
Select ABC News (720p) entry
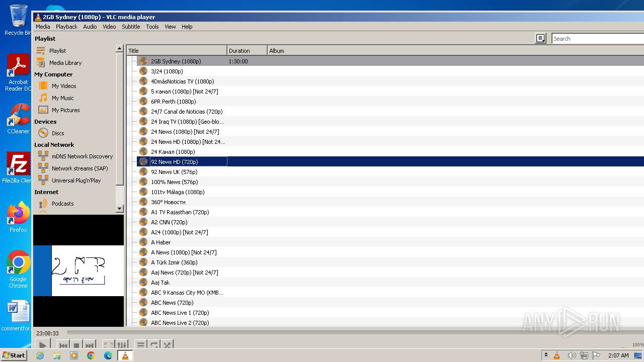point(390,303)
